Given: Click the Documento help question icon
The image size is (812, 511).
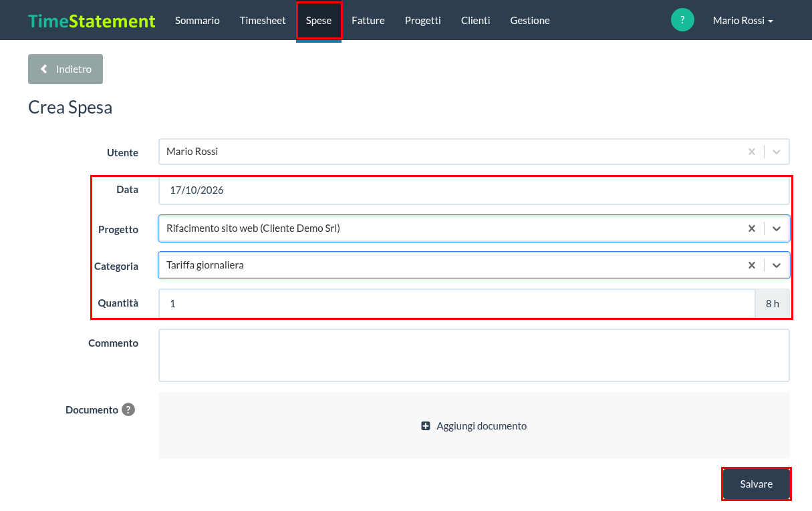Looking at the screenshot, I should [128, 409].
